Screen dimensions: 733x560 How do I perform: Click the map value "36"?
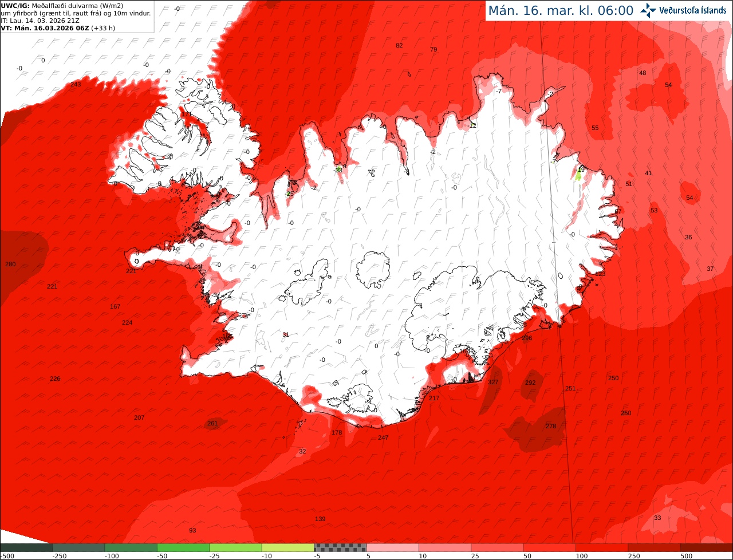[688, 237]
